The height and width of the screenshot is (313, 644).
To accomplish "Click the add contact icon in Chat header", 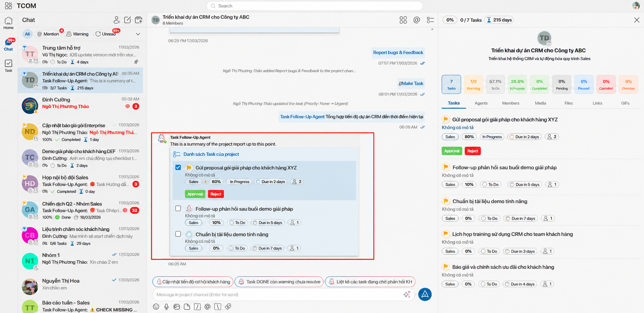I will click(x=117, y=20).
